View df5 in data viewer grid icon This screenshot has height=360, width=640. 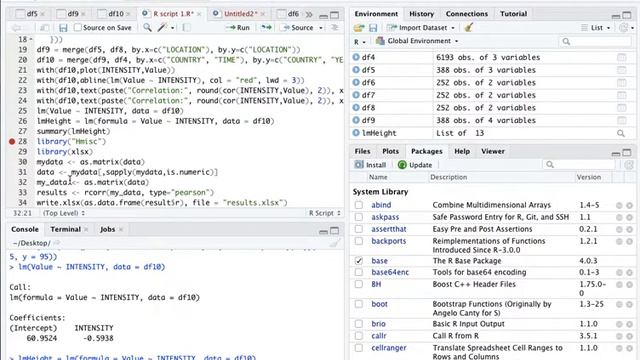tap(621, 70)
